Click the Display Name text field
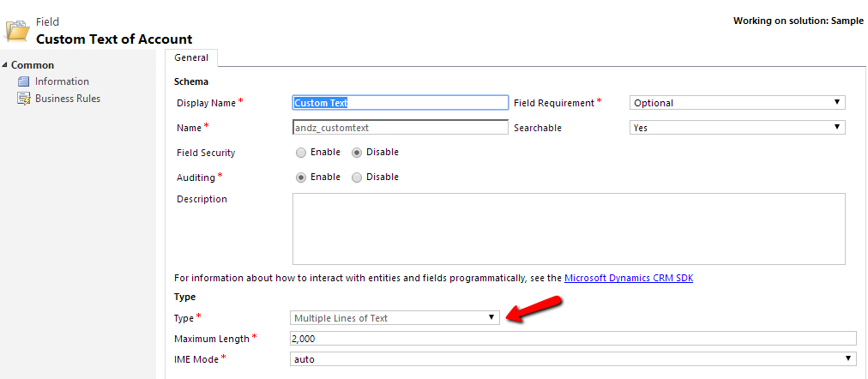Screen dimensions: 868x379 pos(400,103)
